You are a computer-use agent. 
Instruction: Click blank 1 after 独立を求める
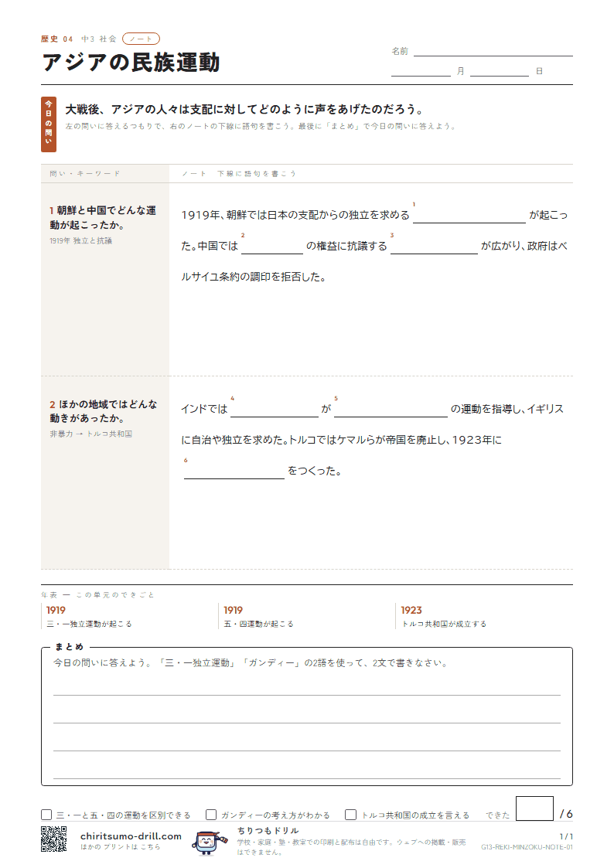469,216
